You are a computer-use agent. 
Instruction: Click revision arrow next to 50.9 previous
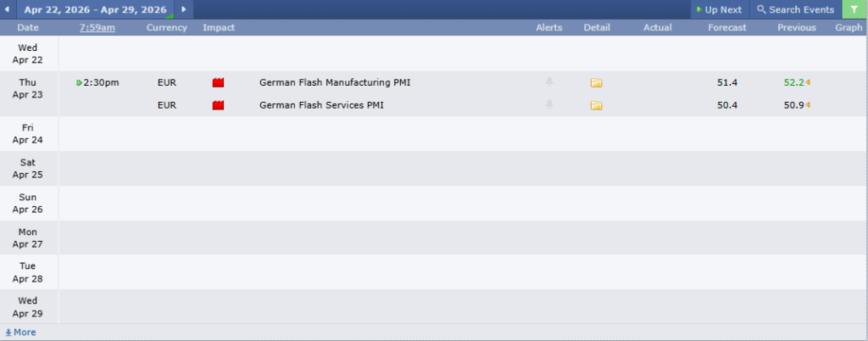point(808,105)
